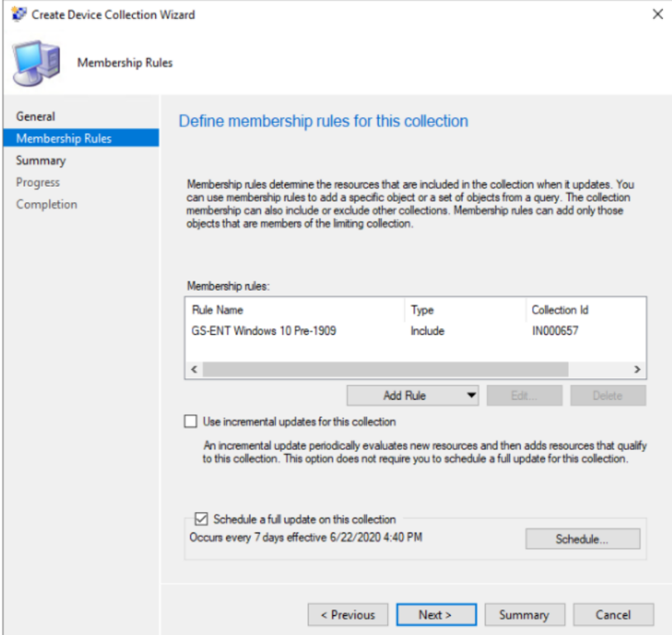Jump to Summary using bottom button
Screen dimensions: 672x635
[x=524, y=615]
